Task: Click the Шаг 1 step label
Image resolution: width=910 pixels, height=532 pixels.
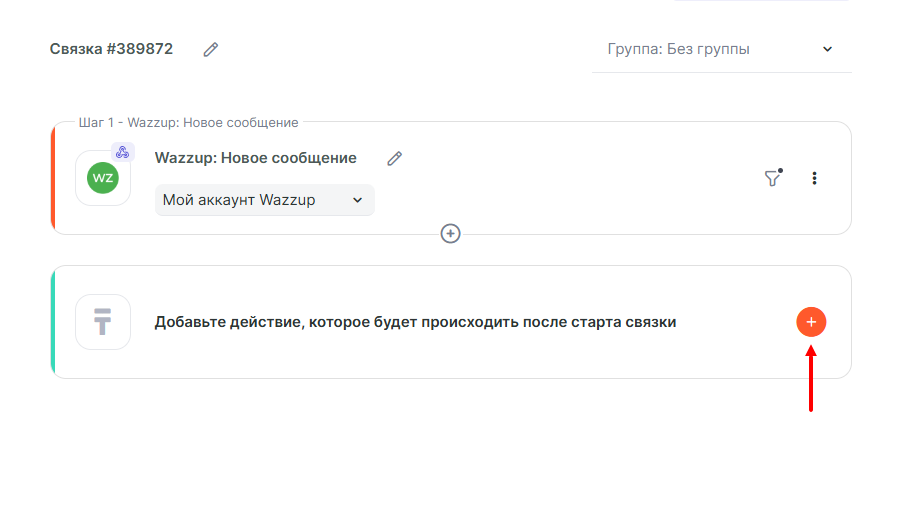Action: pyautogui.click(x=188, y=122)
